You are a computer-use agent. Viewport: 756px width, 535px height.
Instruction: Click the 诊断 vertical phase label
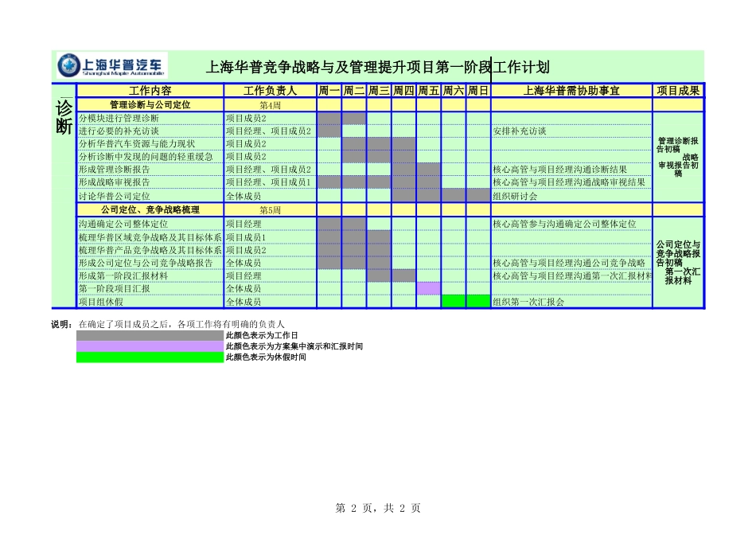(64, 117)
